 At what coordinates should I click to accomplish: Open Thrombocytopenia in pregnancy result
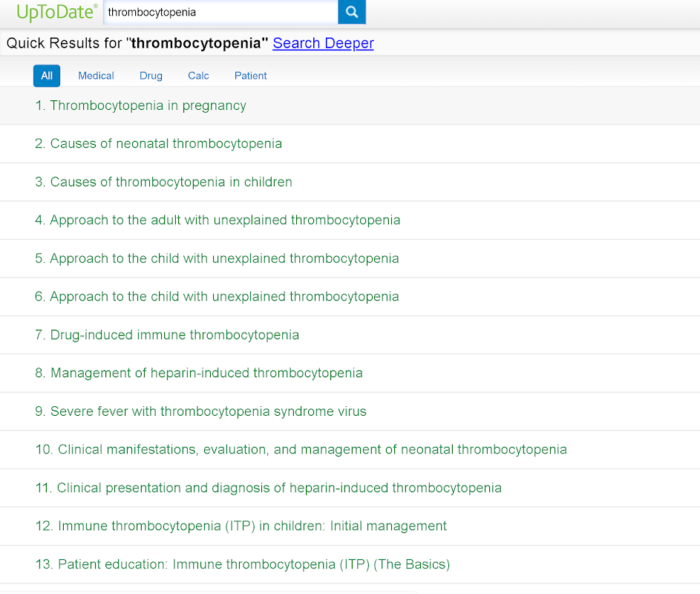(148, 105)
